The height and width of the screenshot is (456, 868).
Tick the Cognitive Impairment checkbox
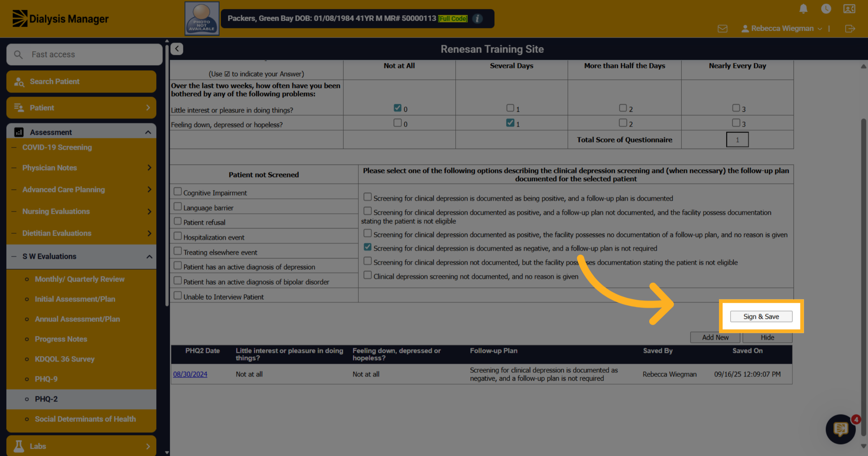click(178, 192)
